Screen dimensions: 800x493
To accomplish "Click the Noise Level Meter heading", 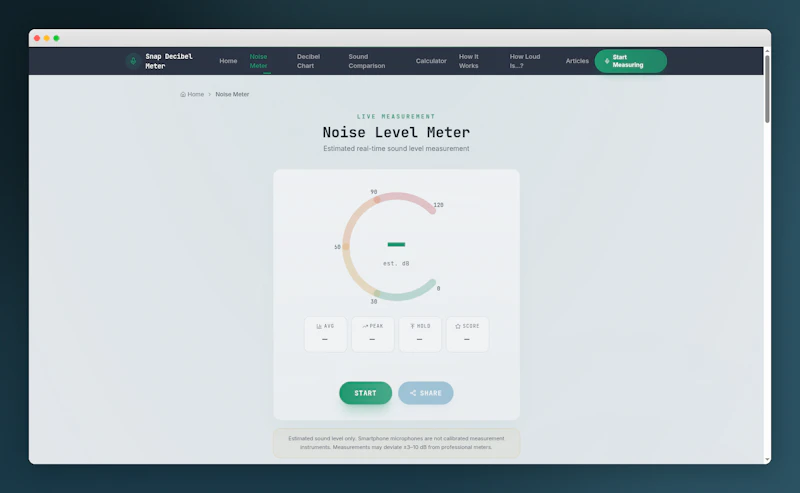I will 396,132.
